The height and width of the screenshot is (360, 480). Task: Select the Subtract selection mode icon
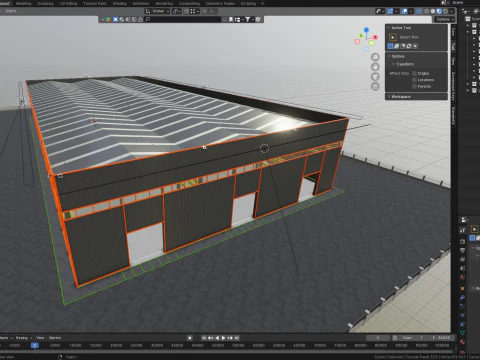[x=403, y=46]
